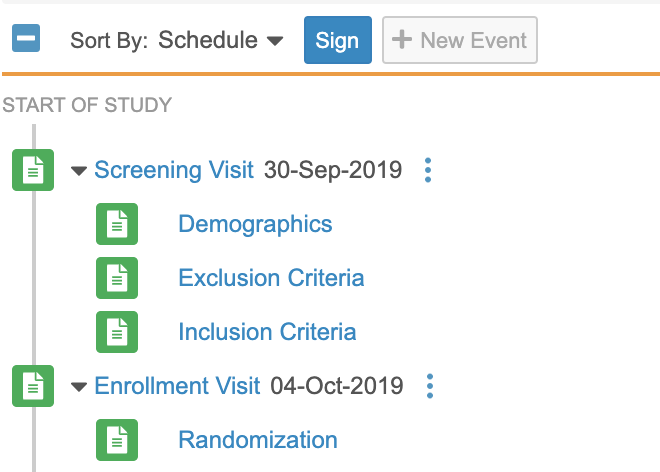Click the Demographics form status icon
The width and height of the screenshot is (660, 472).
tap(117, 224)
